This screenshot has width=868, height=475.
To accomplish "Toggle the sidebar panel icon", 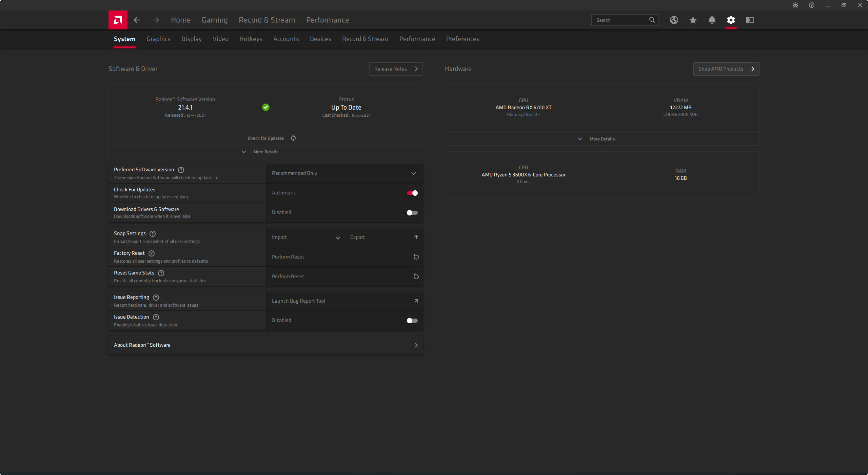I will point(750,20).
